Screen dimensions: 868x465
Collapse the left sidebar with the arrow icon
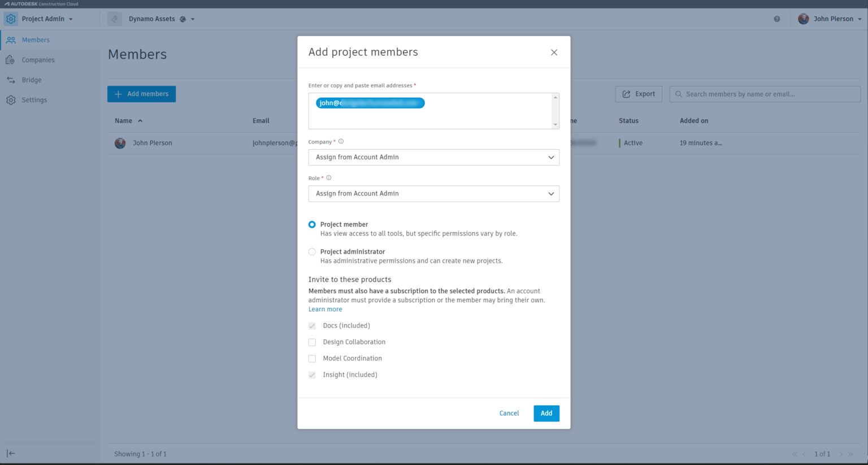11,453
